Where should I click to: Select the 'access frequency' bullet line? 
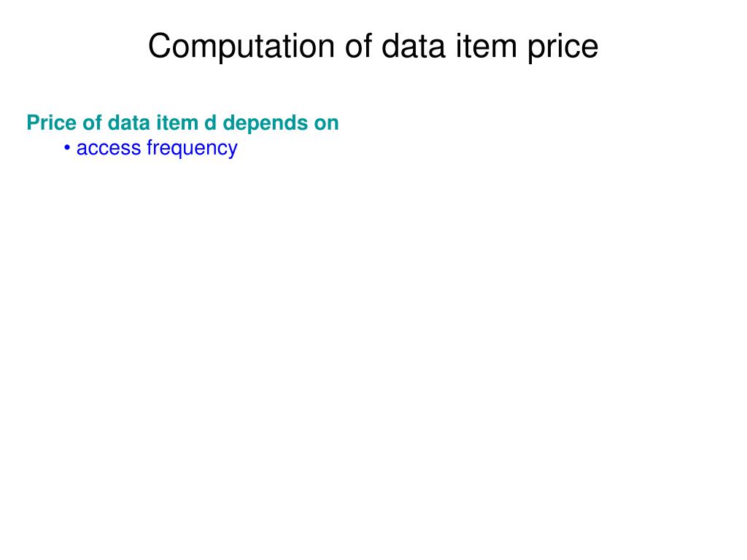point(156,148)
